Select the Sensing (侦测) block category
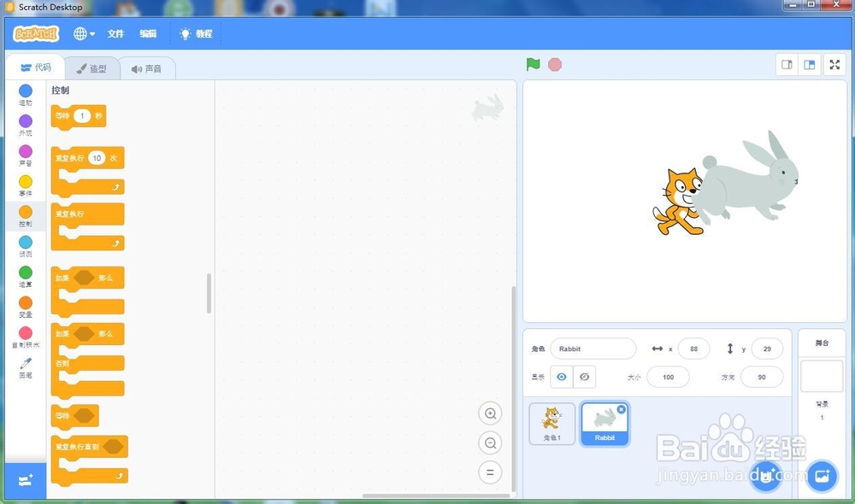The width and height of the screenshot is (855, 504). (x=26, y=246)
